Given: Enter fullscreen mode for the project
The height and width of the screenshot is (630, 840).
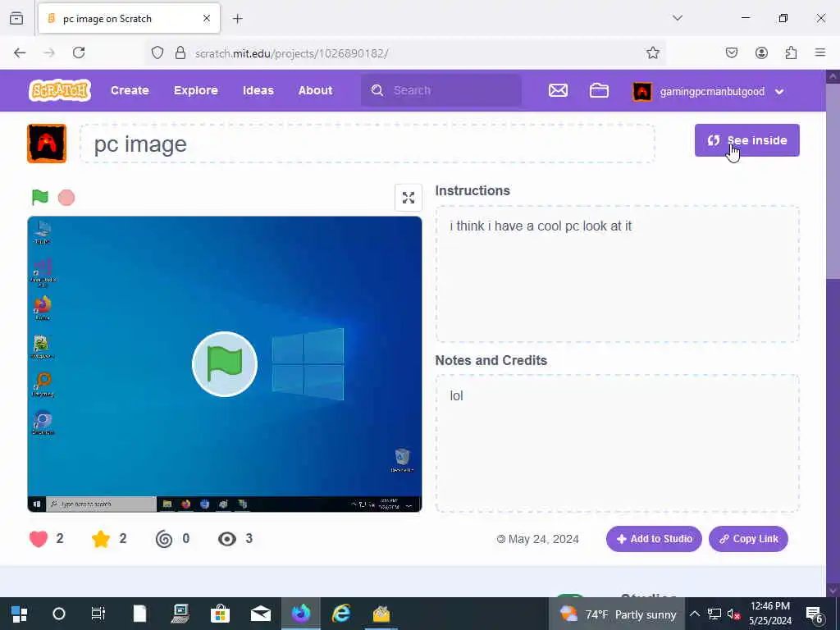Looking at the screenshot, I should pos(409,198).
